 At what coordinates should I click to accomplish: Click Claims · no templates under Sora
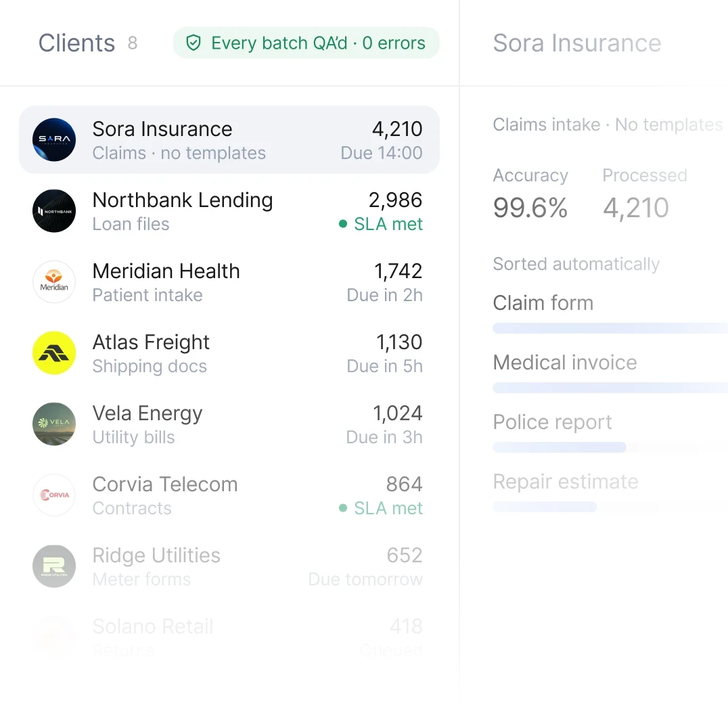click(179, 153)
